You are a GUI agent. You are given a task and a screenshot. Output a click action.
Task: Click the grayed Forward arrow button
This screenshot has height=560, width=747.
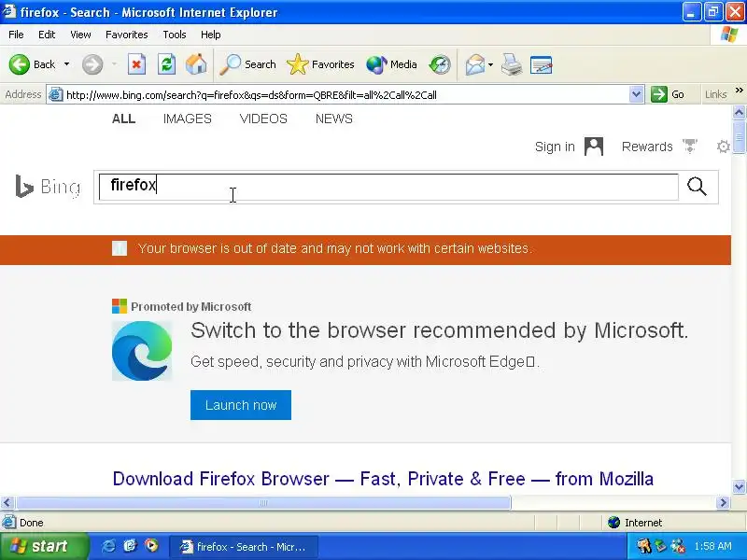92,64
